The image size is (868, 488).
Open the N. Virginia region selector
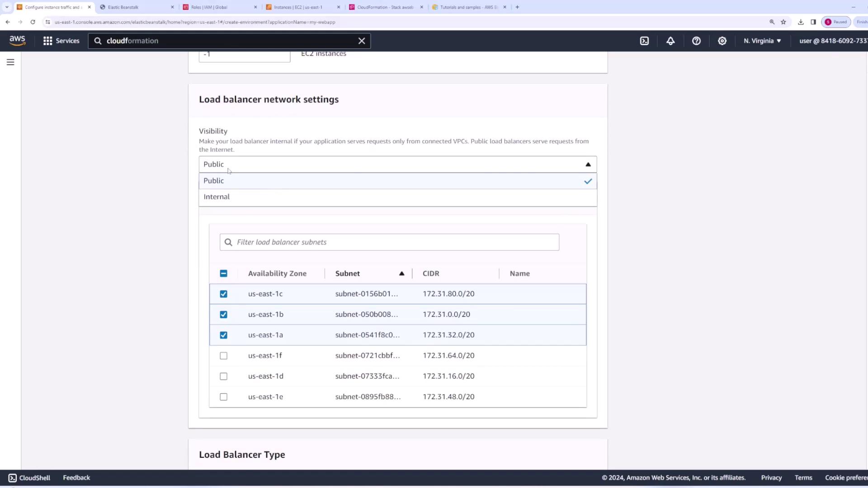pyautogui.click(x=762, y=41)
